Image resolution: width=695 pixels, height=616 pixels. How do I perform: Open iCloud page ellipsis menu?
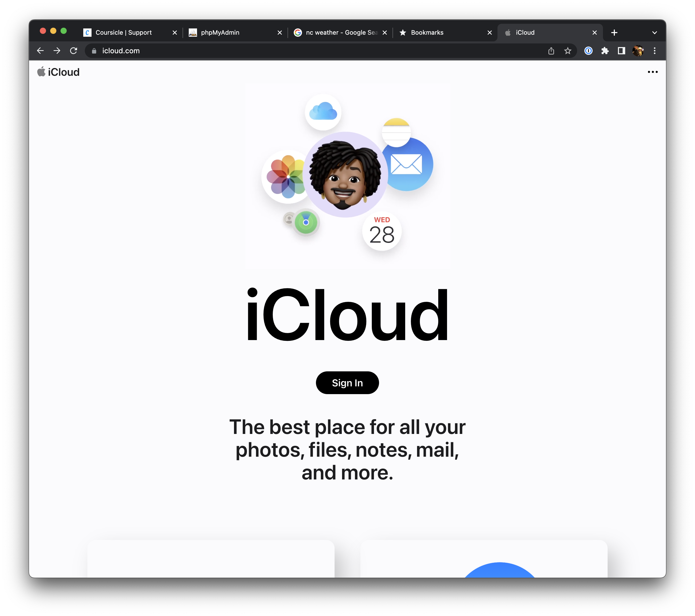tap(653, 72)
